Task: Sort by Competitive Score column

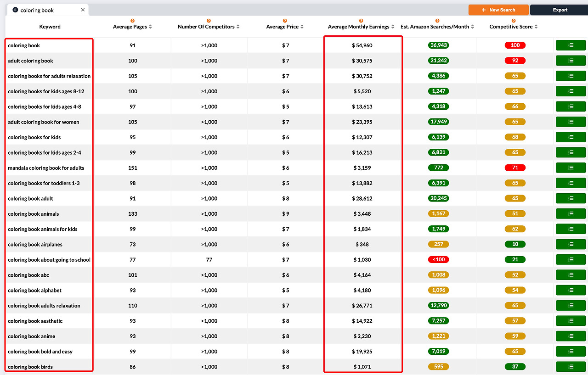Action: [x=536, y=27]
